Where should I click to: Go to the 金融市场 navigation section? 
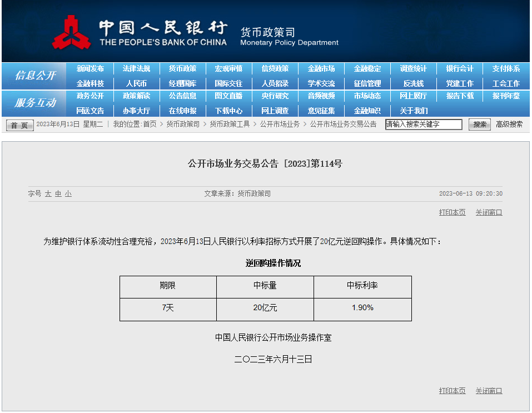coord(321,69)
